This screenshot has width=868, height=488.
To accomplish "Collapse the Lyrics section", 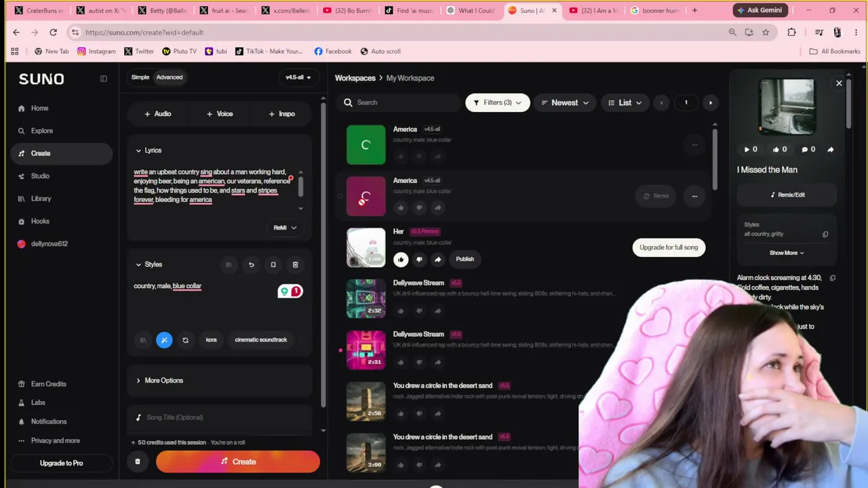I will coord(149,150).
